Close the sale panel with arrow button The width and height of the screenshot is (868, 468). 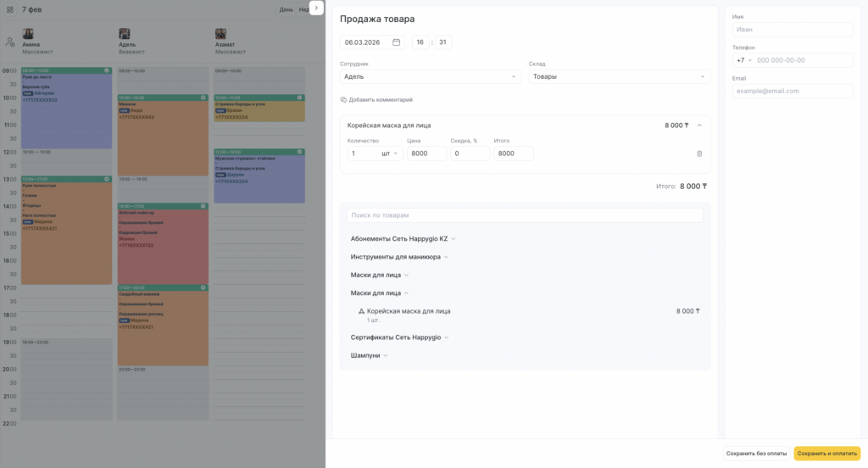point(316,8)
